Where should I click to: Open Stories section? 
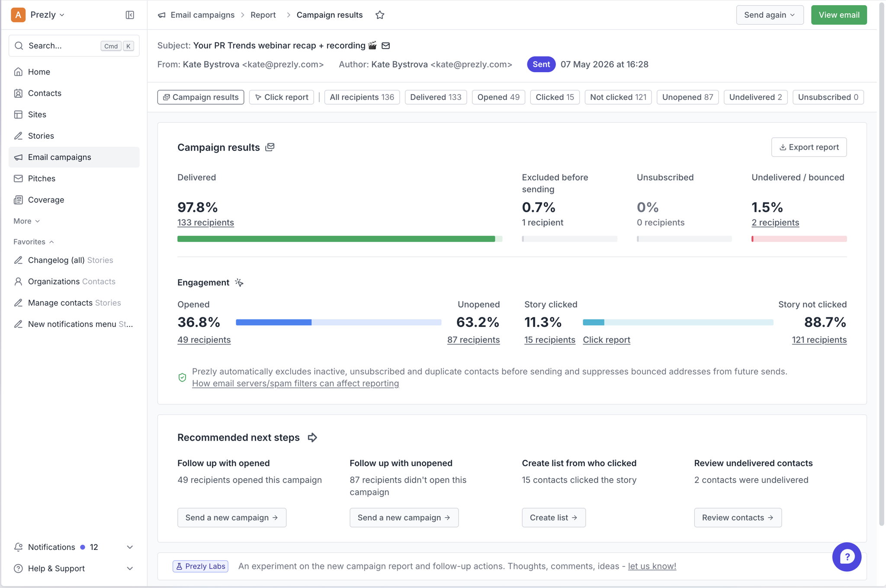(74, 136)
